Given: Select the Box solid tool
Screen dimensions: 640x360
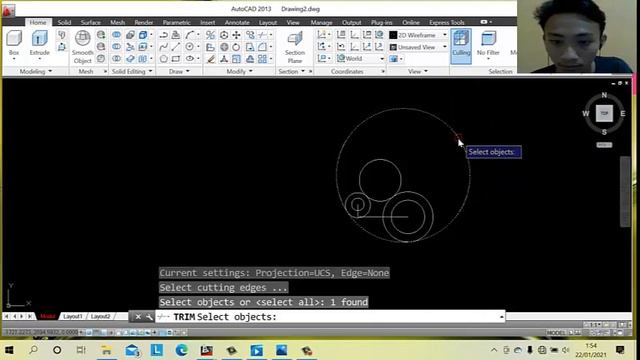Looking at the screenshot, I should click(14, 43).
